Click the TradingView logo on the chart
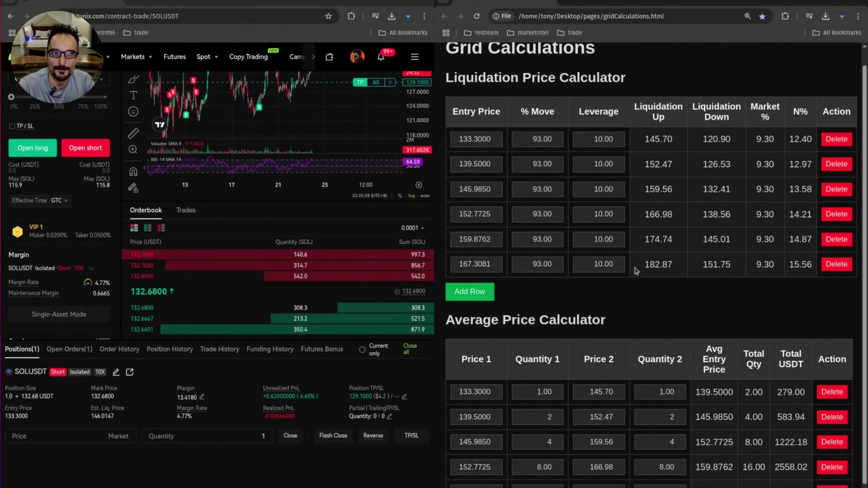The height and width of the screenshot is (488, 868). pyautogui.click(x=159, y=124)
